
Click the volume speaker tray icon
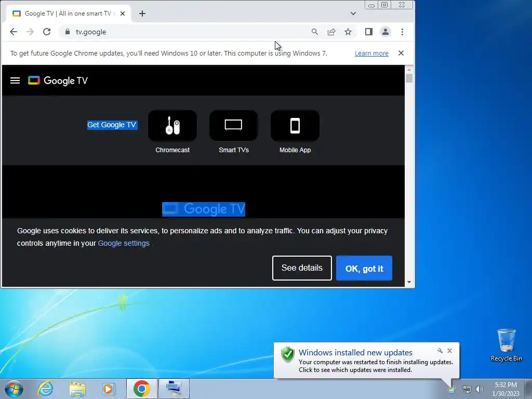[480, 389]
